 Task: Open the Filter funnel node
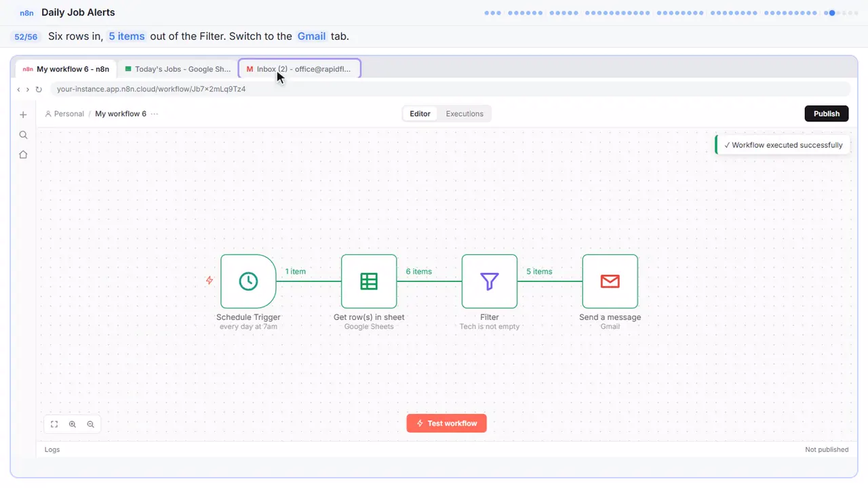(x=490, y=281)
